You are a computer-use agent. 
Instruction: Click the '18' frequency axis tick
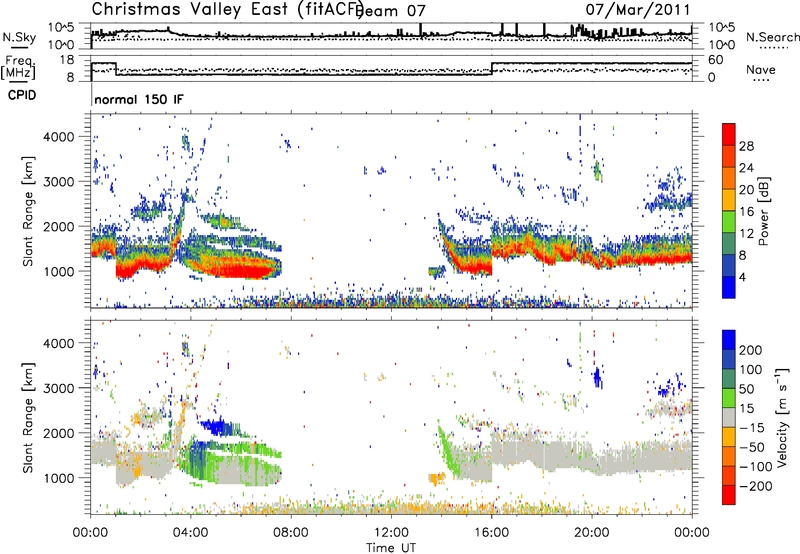[67, 60]
